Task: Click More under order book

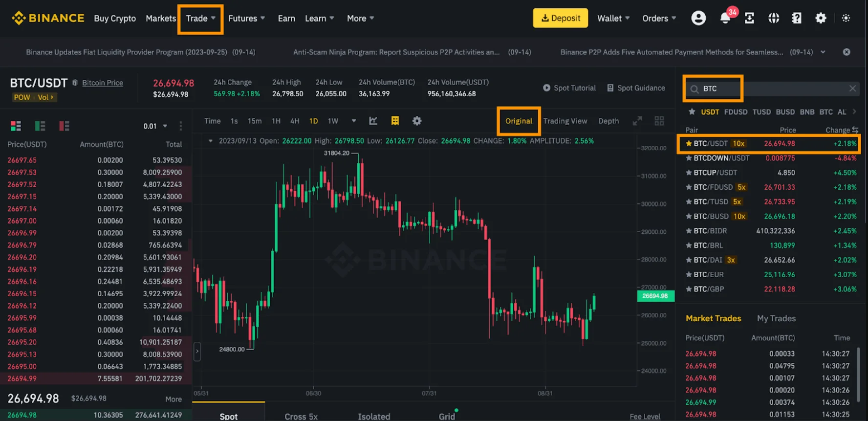Action: (x=174, y=399)
